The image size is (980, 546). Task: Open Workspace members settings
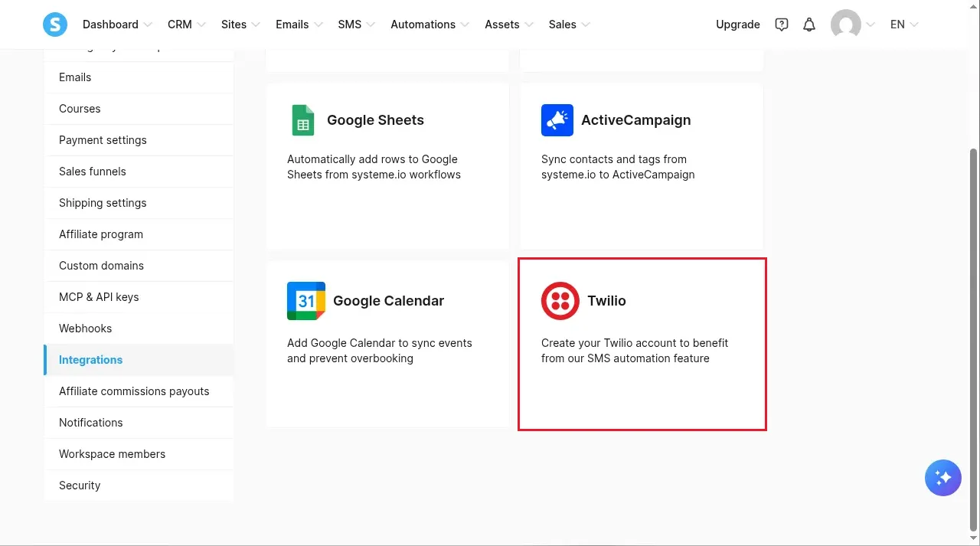(x=139, y=454)
